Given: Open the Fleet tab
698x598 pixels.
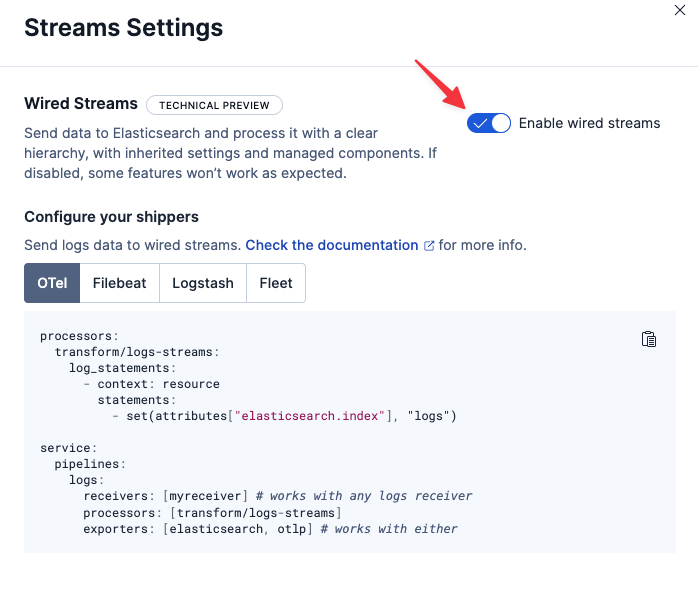Looking at the screenshot, I should pyautogui.click(x=276, y=283).
